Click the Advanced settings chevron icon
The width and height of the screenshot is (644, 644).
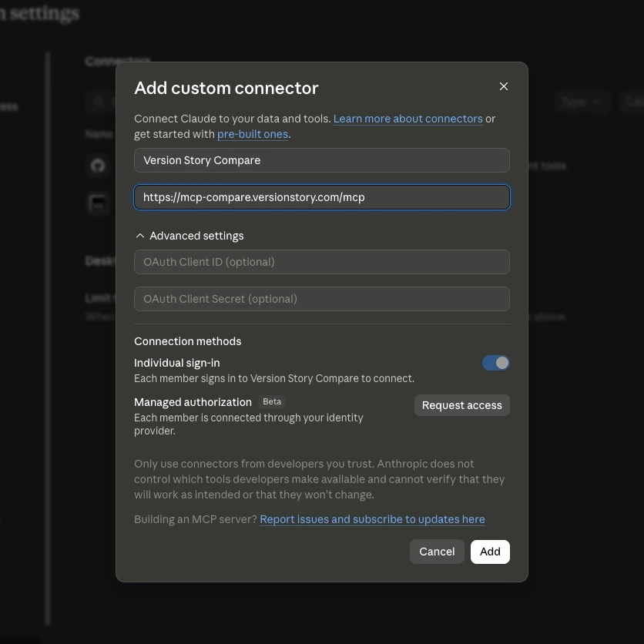pyautogui.click(x=140, y=236)
